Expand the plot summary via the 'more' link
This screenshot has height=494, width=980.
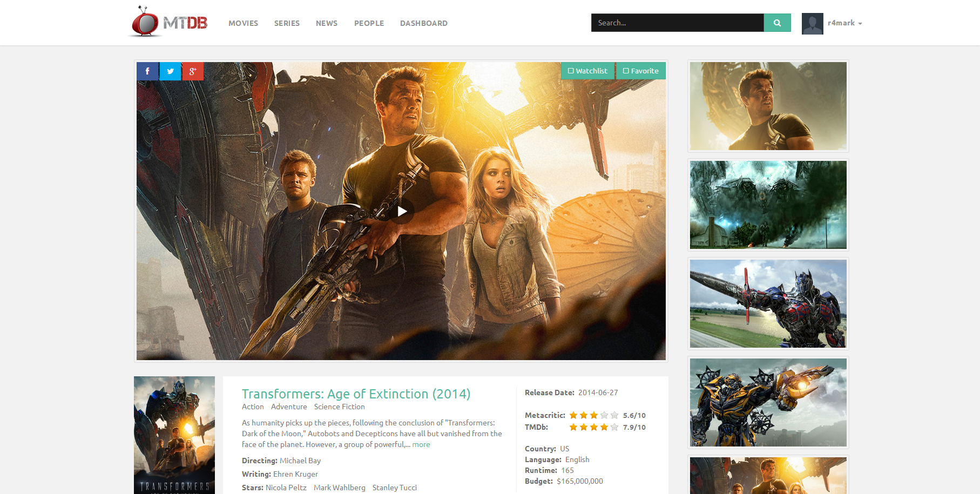point(421,444)
